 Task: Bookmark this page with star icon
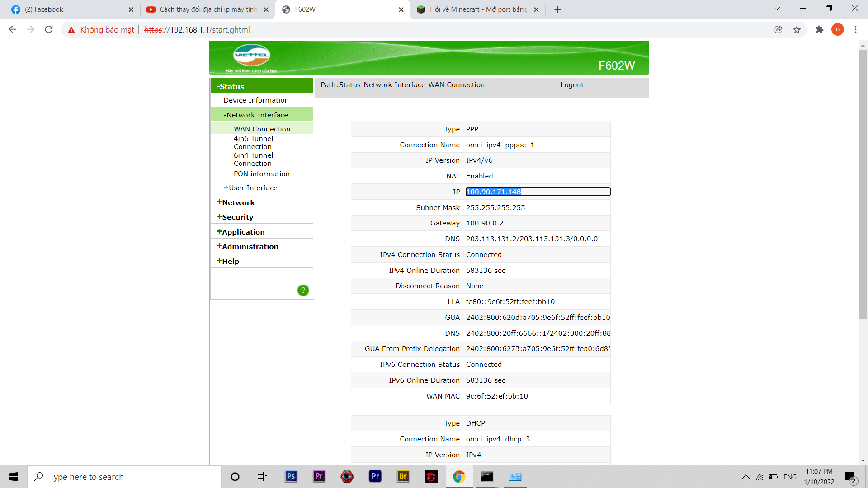(797, 30)
